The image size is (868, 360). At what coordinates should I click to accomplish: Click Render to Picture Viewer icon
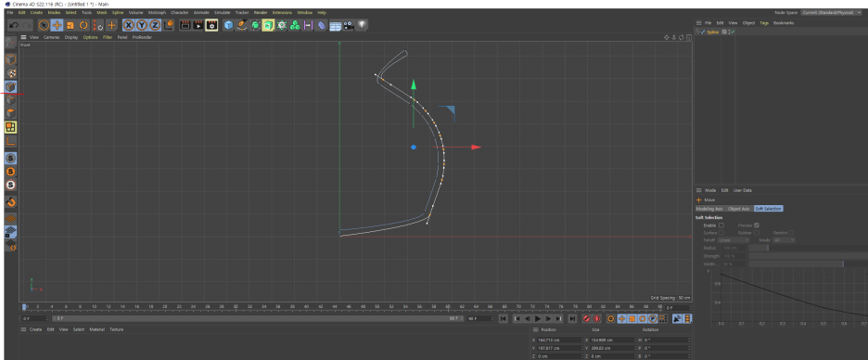pyautogui.click(x=198, y=25)
